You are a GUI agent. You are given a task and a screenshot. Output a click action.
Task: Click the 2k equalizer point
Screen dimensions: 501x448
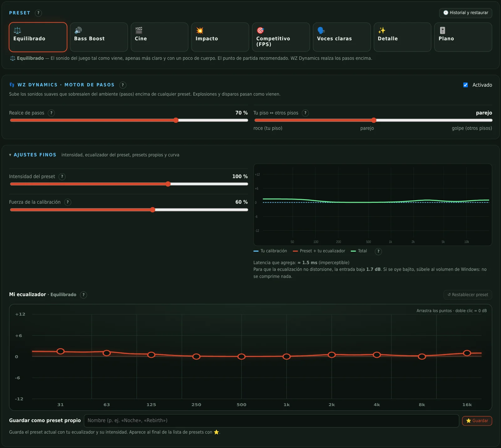332,355
